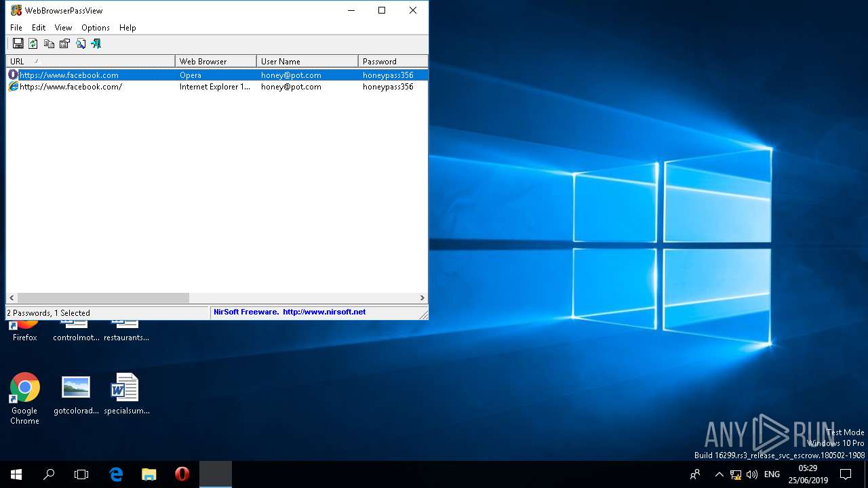Click the active WebBrowserPassView taskbar button
The height and width of the screenshot is (488, 868).
click(x=216, y=474)
